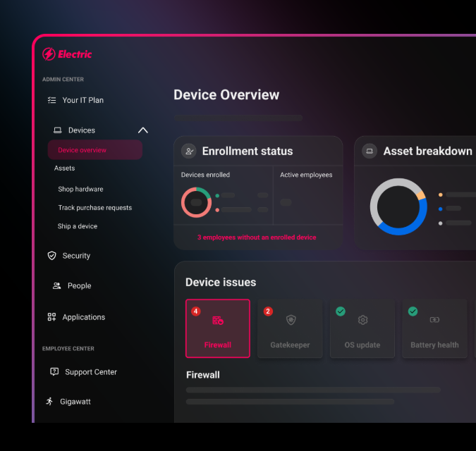Select the Gatekeeper issue card
The image size is (476, 451).
(x=290, y=328)
